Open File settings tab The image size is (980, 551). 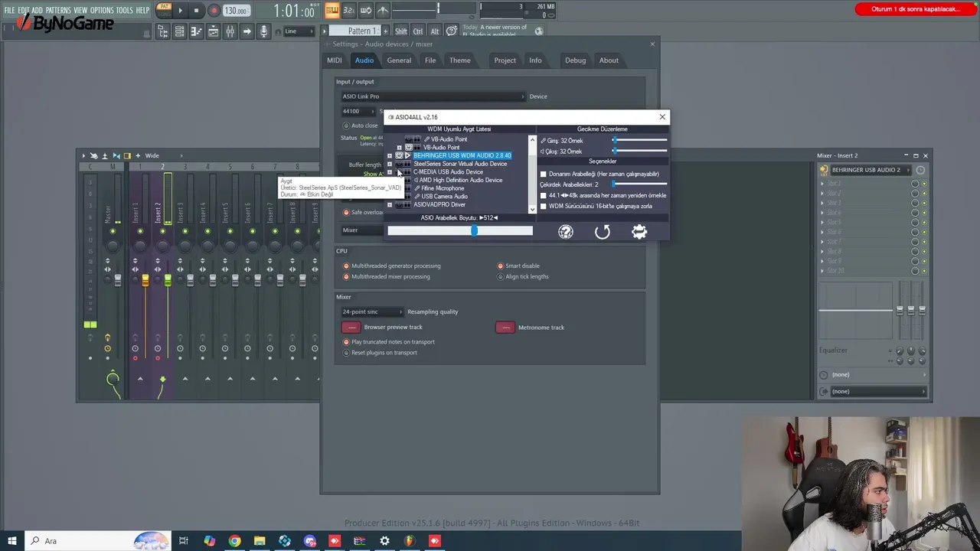click(x=430, y=60)
